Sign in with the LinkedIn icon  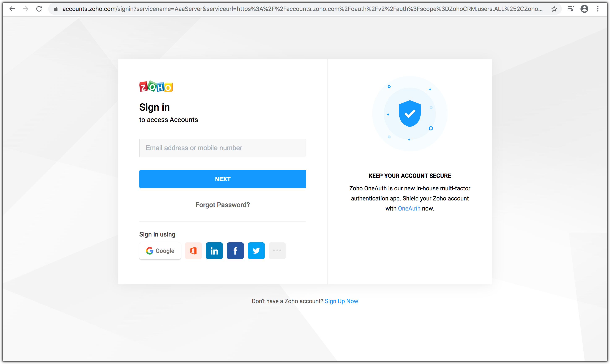(x=214, y=251)
